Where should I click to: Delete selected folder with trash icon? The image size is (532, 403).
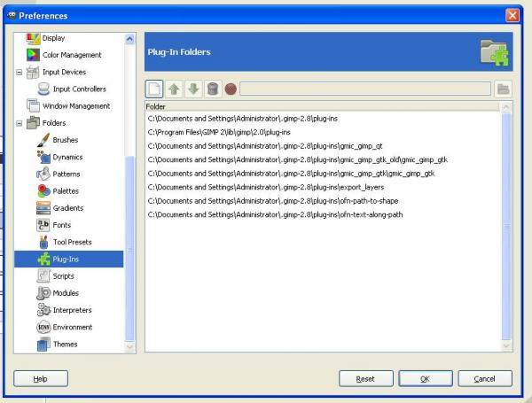213,89
